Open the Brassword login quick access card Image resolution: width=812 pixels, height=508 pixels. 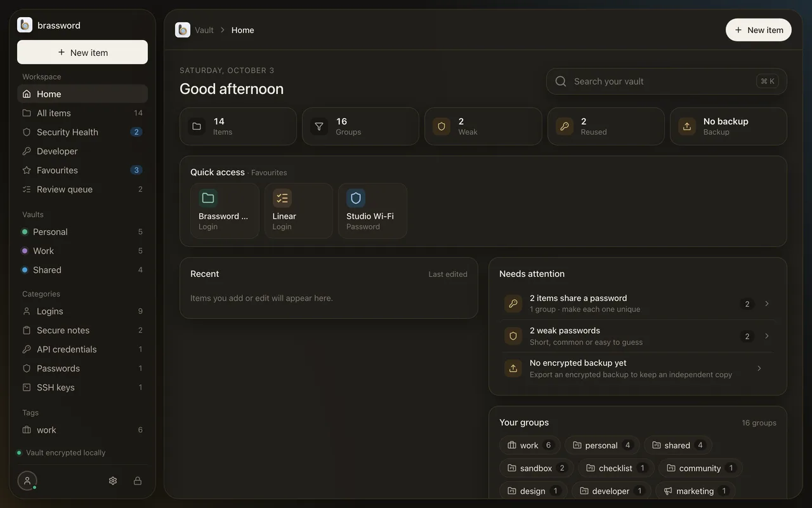pyautogui.click(x=225, y=211)
